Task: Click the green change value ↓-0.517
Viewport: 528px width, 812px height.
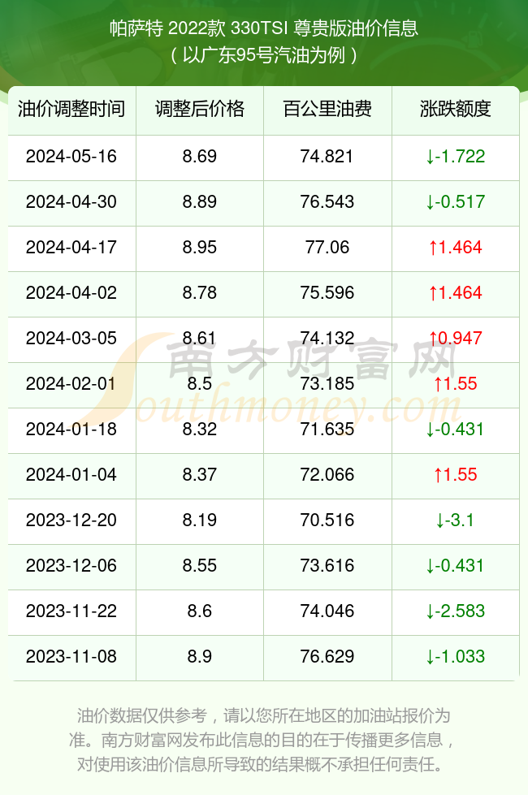Action: (x=455, y=202)
